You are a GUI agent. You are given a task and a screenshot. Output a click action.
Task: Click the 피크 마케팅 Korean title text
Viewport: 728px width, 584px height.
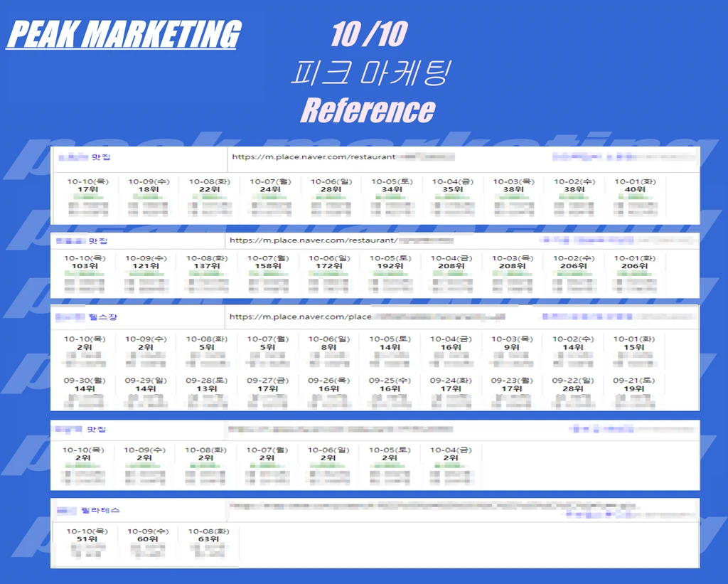[368, 73]
